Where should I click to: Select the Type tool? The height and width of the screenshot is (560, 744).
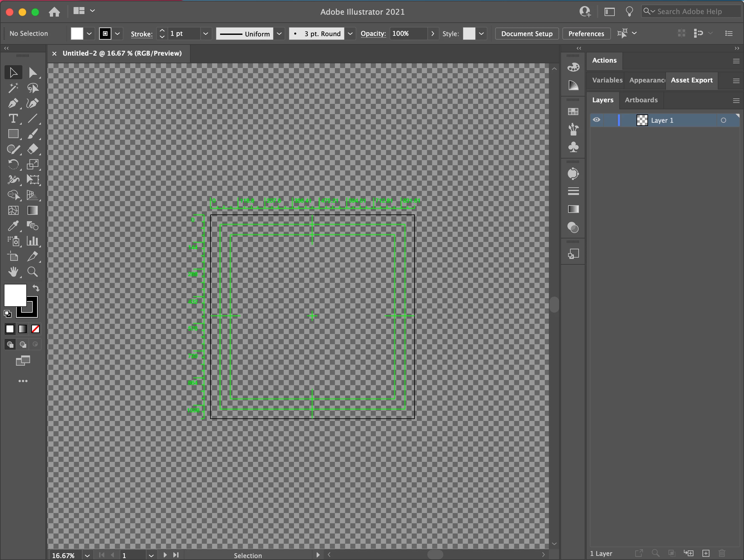pos(13,119)
